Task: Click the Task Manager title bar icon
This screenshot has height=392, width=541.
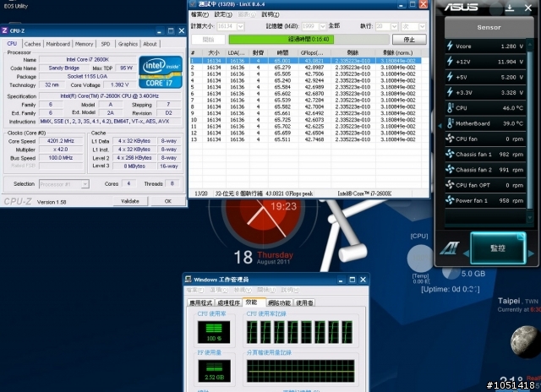Action: (x=188, y=279)
